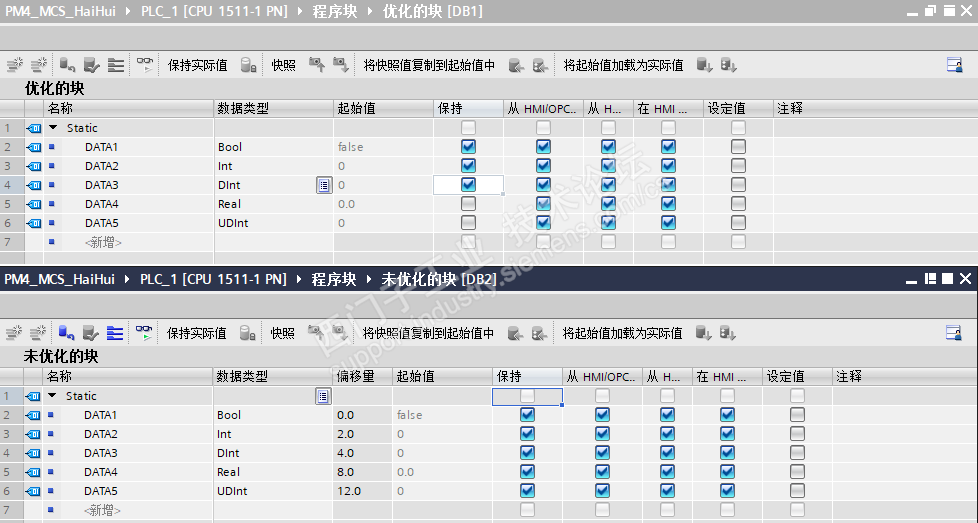Viewport: 978px width, 523px height.
Task: Click the update interface icon in DB1 toolbar
Action: click(91, 64)
